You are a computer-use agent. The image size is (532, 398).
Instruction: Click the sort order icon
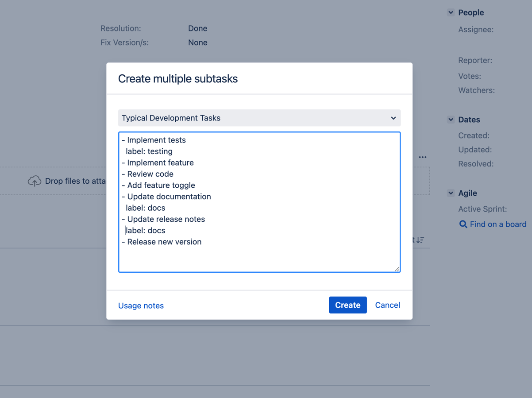coord(420,240)
